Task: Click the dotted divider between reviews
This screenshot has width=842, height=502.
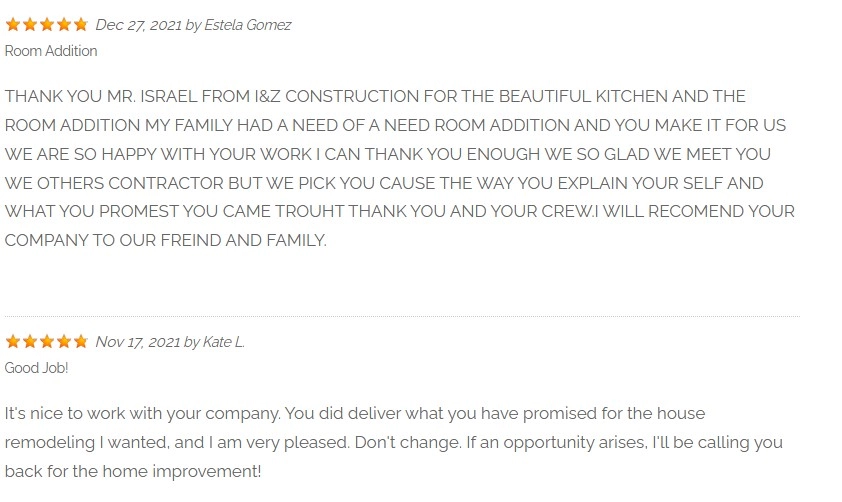Action: (400, 316)
